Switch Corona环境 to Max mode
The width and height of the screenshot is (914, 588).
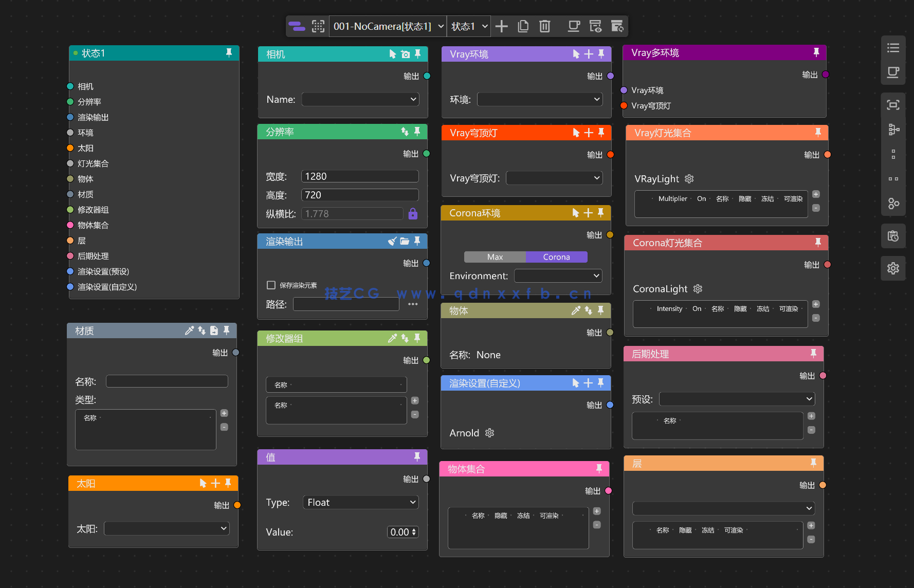click(x=495, y=257)
